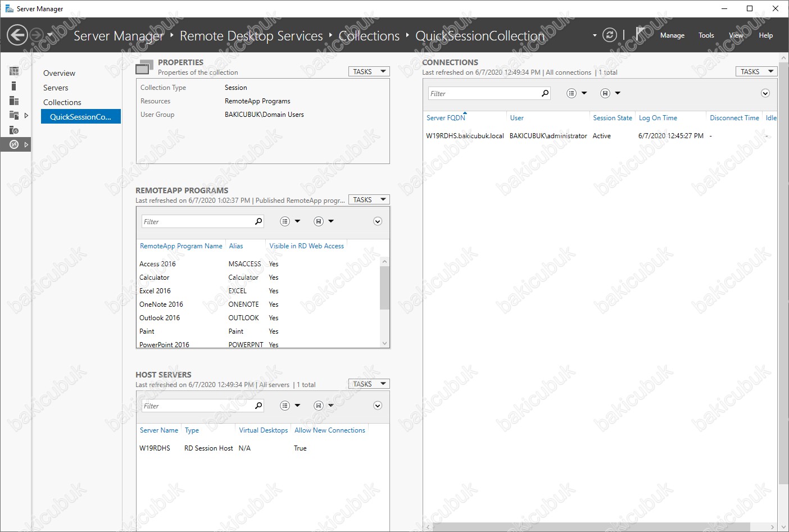This screenshot has height=532, width=789.
Task: Open the Help menu
Action: pyautogui.click(x=766, y=35)
